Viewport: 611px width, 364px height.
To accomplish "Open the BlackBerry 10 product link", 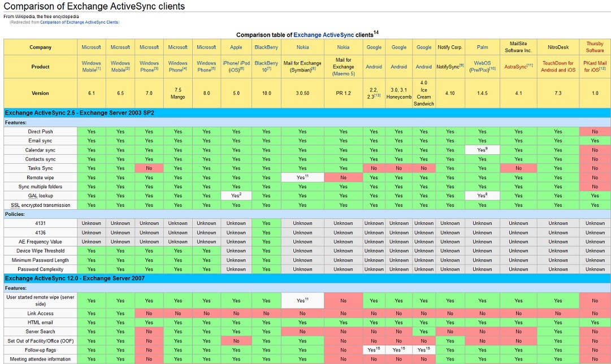I will point(266,66).
